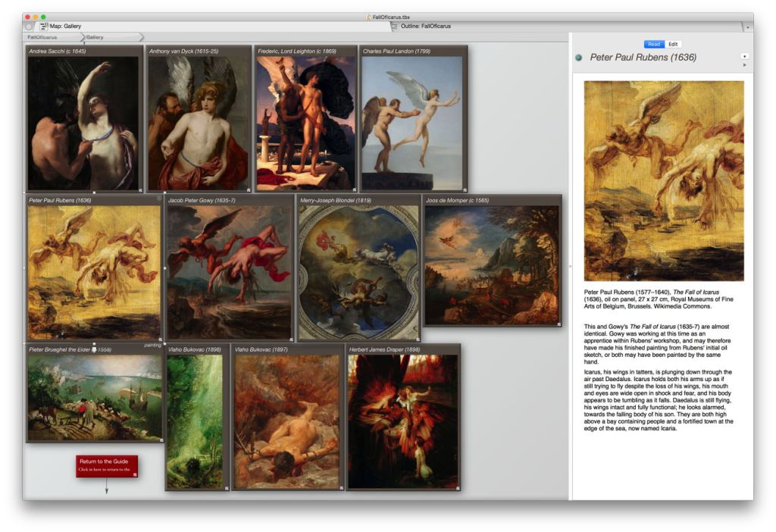Select the Jacob Peter Gowy painting note
The image size is (776, 532).
point(230,265)
